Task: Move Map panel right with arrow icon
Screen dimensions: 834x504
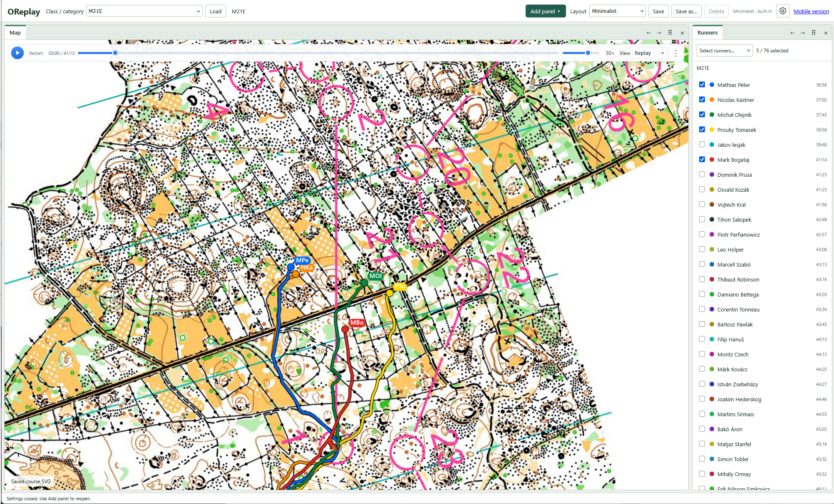Action: 659,33
